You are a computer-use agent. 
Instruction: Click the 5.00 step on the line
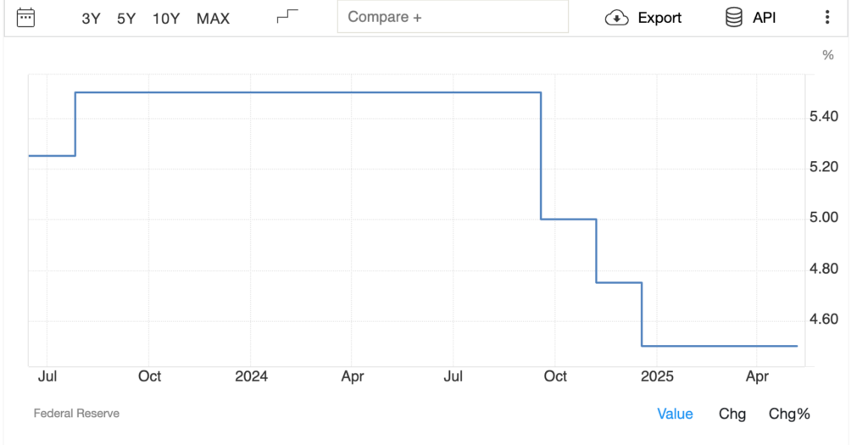coord(569,219)
